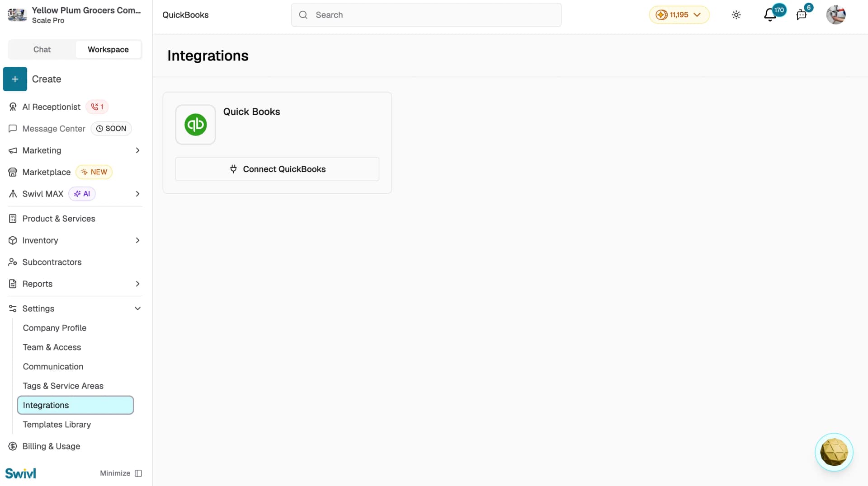Expand the Inventory submenu chevron
This screenshot has height=486, width=868.
click(x=137, y=240)
